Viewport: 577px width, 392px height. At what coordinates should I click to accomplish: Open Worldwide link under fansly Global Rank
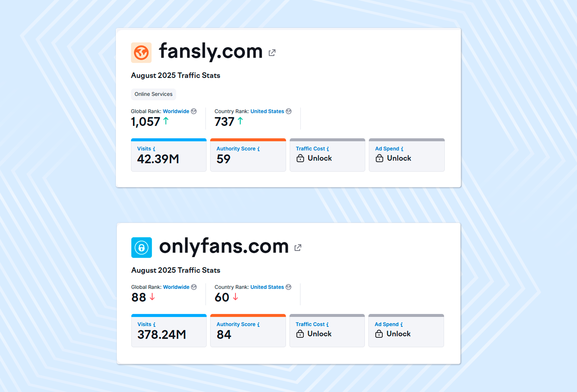tap(176, 111)
